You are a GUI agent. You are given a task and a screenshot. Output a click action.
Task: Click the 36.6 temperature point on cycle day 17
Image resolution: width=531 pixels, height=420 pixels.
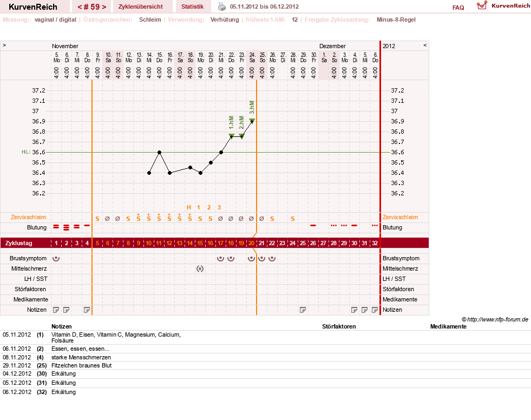tap(221, 153)
